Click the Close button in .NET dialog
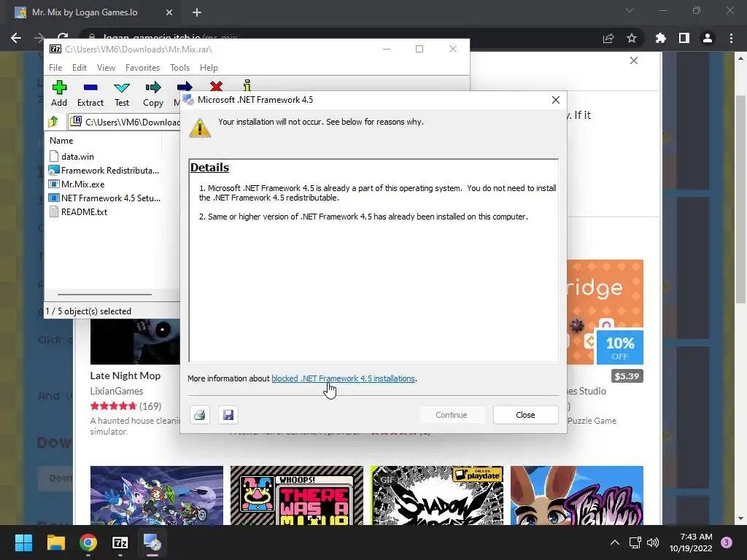This screenshot has height=560, width=747. (x=525, y=415)
